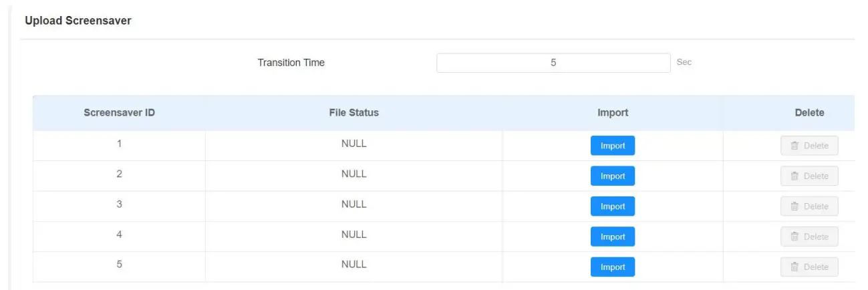Click Import button in row 3
The image size is (868, 290).
612,206
